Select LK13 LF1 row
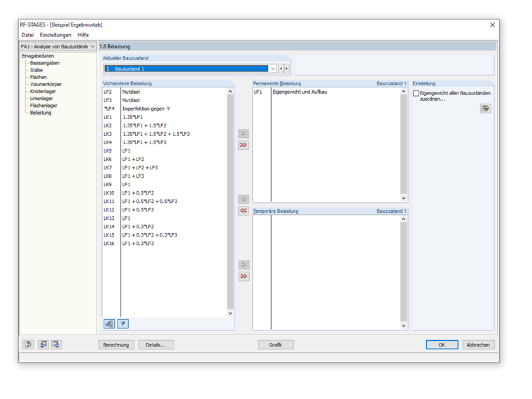The height and width of the screenshot is (399, 532). pyautogui.click(x=164, y=218)
